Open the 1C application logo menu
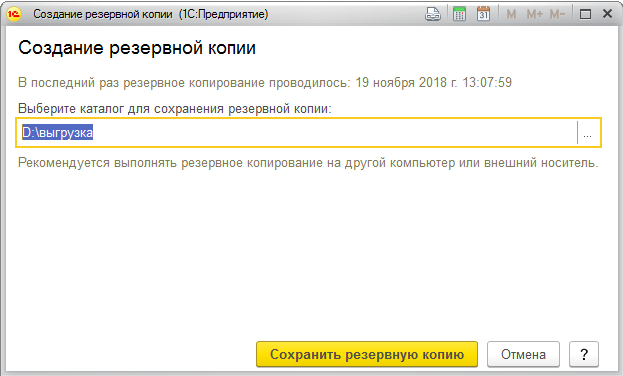This screenshot has width=623, height=376. point(14,14)
